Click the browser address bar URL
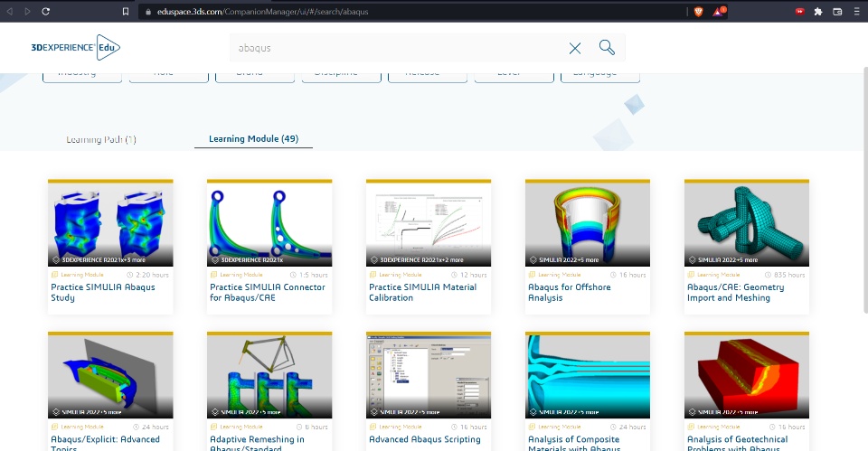868x451 pixels. click(x=262, y=12)
